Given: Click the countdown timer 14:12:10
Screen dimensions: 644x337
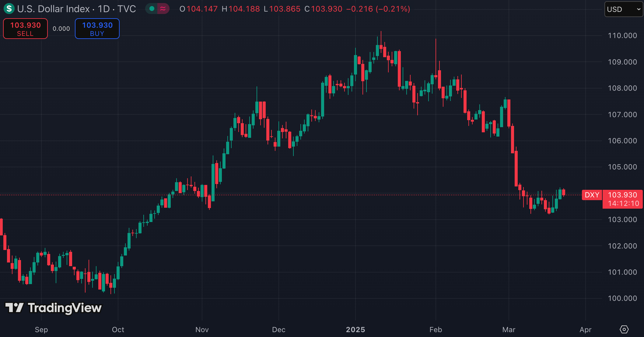Looking at the screenshot, I should coord(624,203).
